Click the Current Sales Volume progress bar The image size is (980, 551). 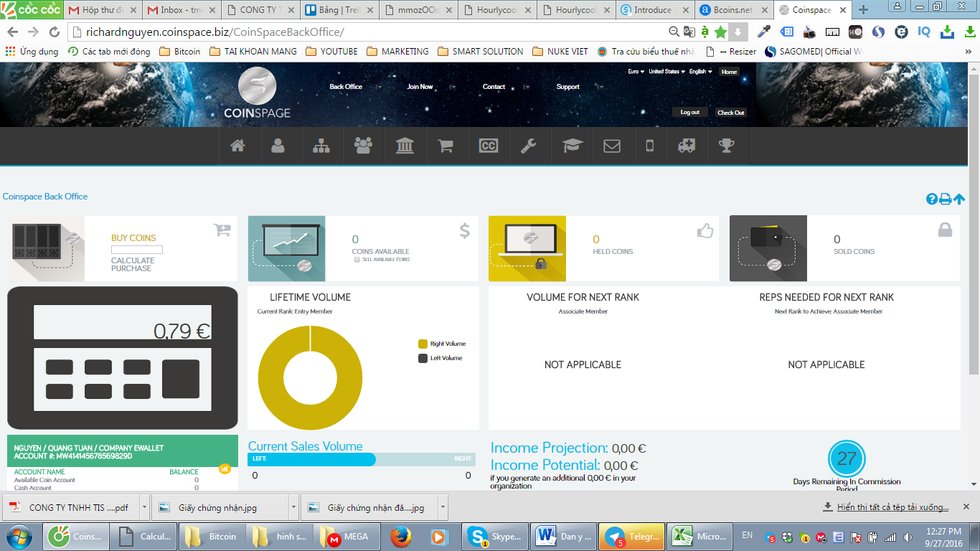362,459
